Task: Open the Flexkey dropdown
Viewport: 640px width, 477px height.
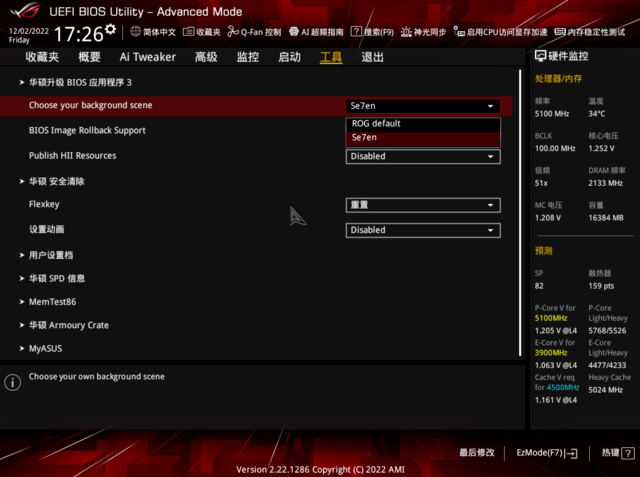Action: [423, 205]
